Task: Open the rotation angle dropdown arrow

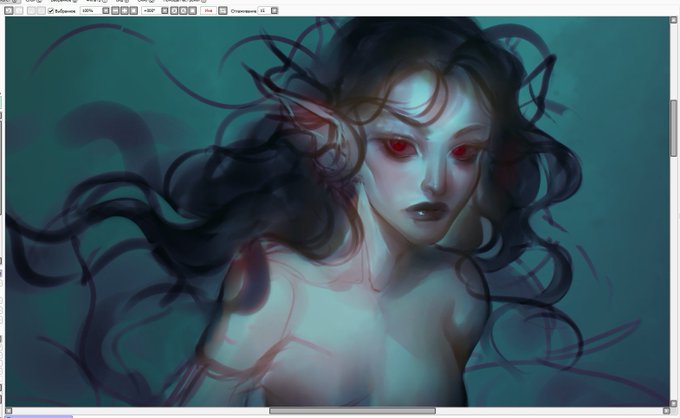Action: (x=165, y=11)
